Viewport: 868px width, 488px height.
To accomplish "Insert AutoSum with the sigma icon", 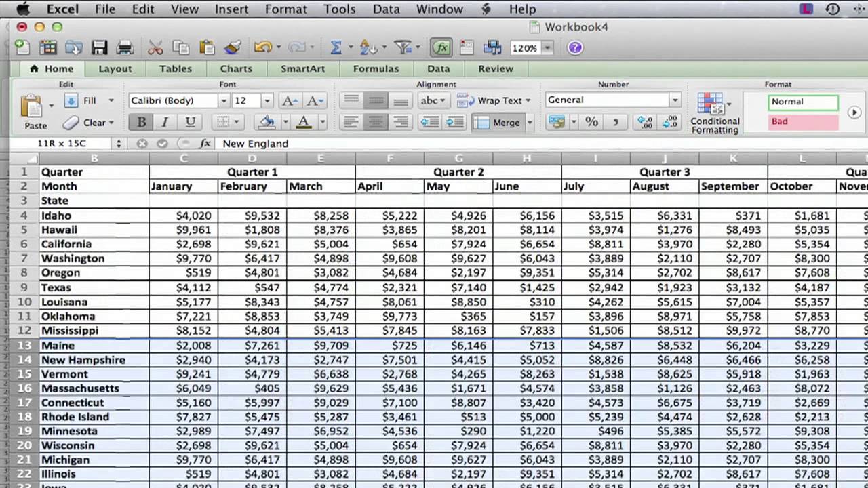I will 336,47.
